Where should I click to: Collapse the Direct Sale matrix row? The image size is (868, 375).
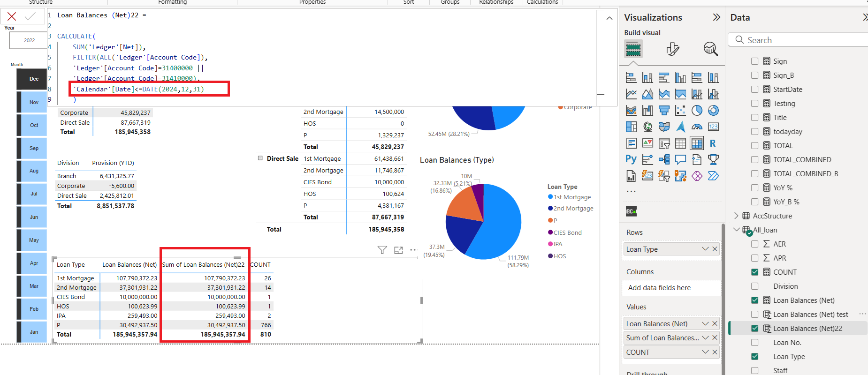[x=260, y=158]
